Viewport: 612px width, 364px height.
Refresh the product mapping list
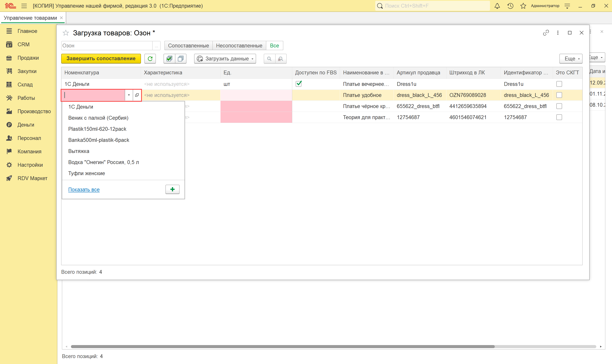[x=150, y=59]
